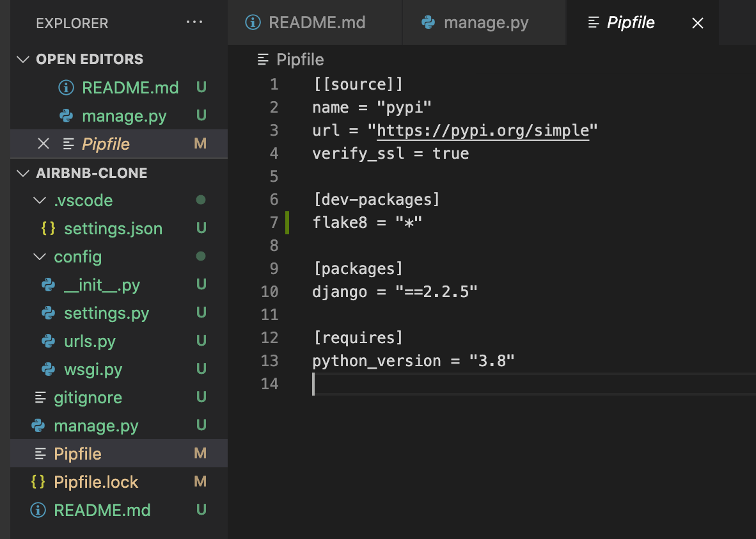Click the Python icon beside settings.py
The image size is (756, 539).
coord(48,312)
